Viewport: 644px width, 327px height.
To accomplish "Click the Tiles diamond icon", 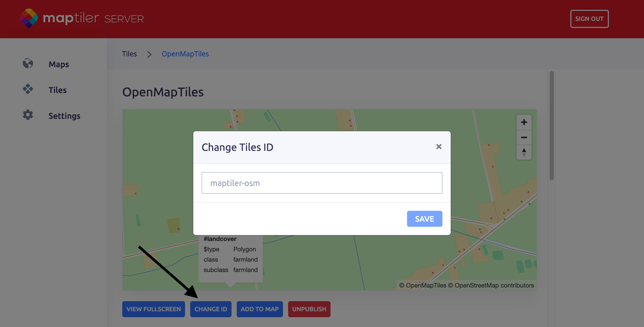I will [28, 89].
